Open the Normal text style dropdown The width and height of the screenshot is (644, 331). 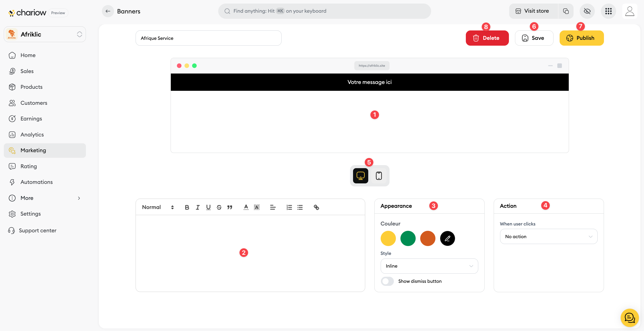pos(158,207)
